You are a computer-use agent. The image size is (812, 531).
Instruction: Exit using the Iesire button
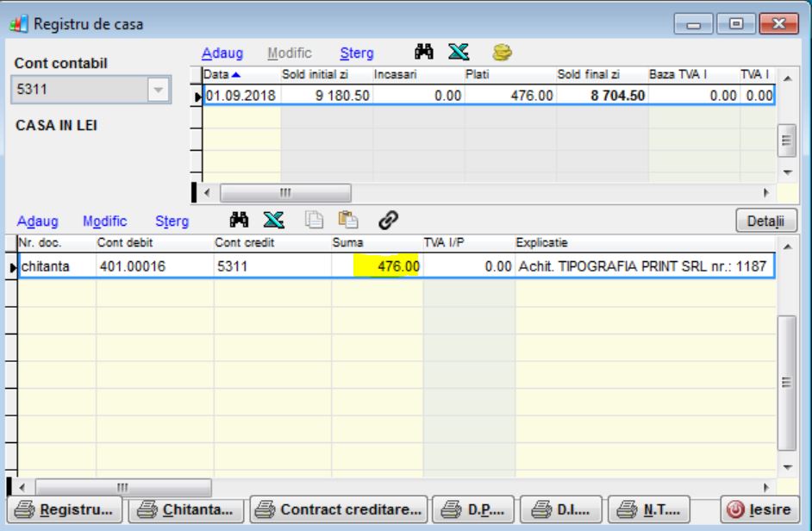click(x=759, y=509)
